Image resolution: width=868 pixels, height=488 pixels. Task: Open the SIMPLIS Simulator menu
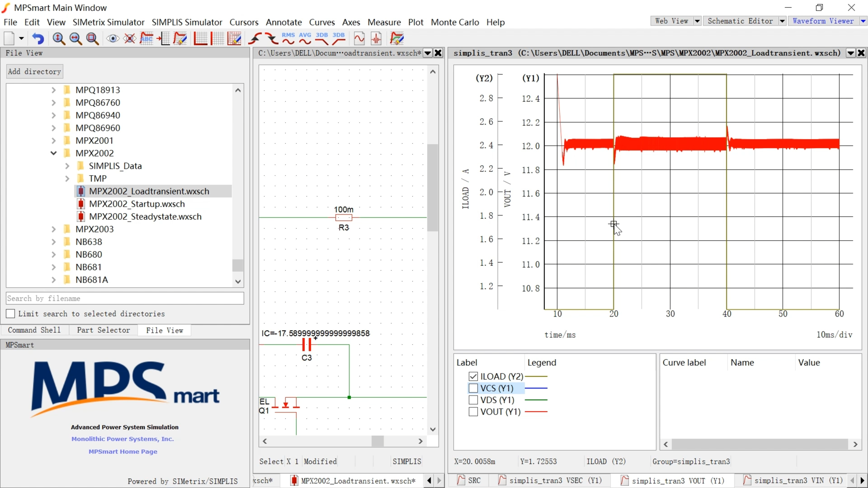pyautogui.click(x=187, y=22)
